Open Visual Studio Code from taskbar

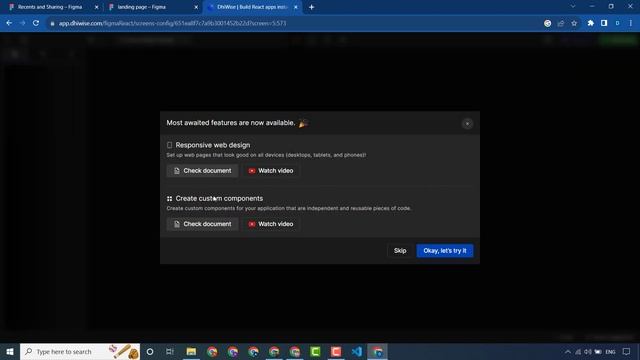click(x=357, y=351)
